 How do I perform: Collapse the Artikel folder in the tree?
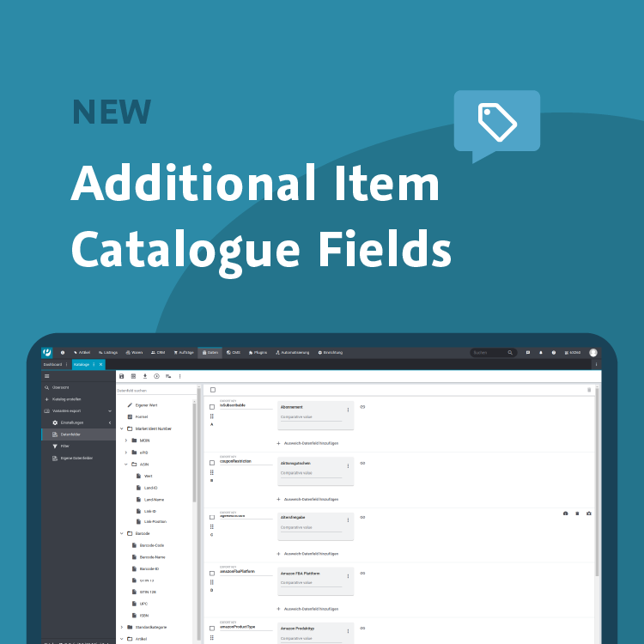(x=122, y=639)
